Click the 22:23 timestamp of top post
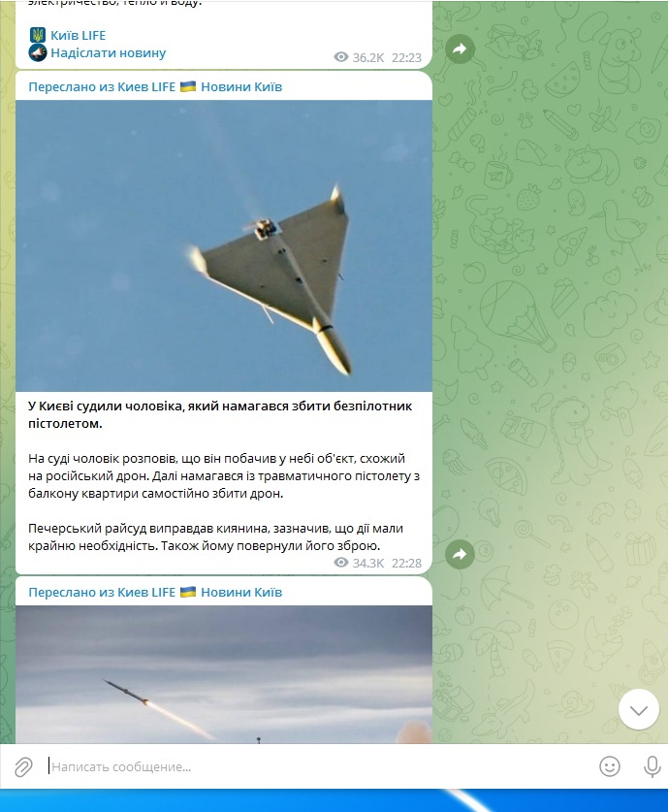Screen dimensions: 668x812 pos(406,57)
